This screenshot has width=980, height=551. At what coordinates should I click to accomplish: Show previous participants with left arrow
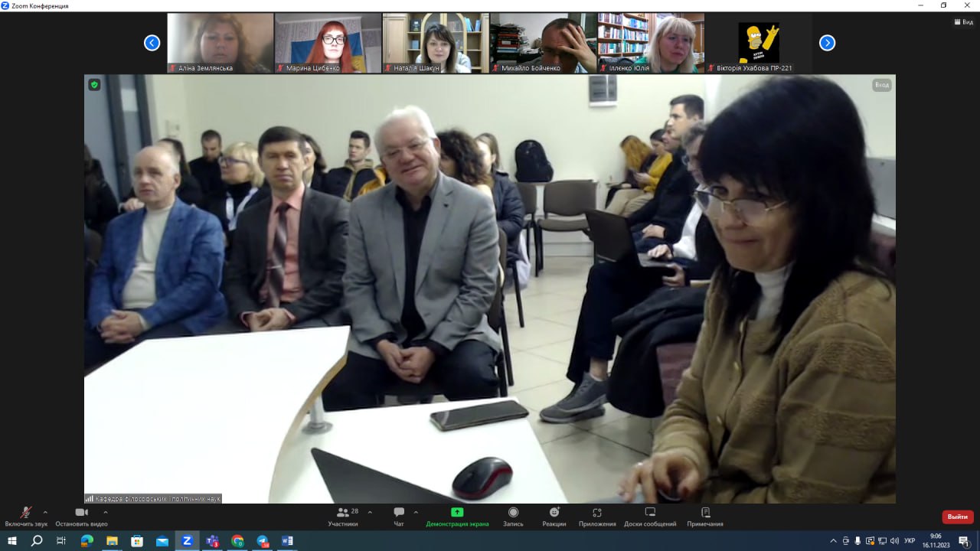tap(152, 43)
